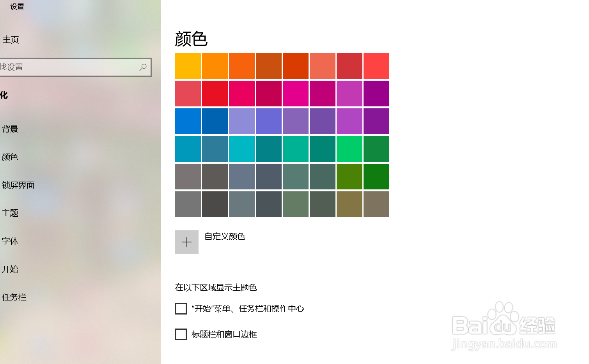This screenshot has width=589, height=364.
Task: Tick the 标题栏和窗口边框 checkbox
Action: click(181, 334)
